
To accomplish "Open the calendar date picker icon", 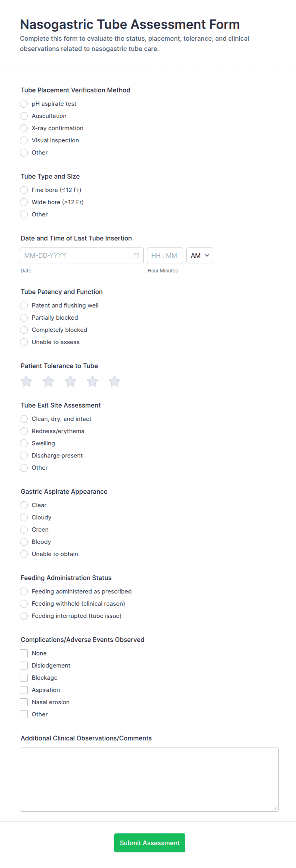I will click(x=136, y=255).
